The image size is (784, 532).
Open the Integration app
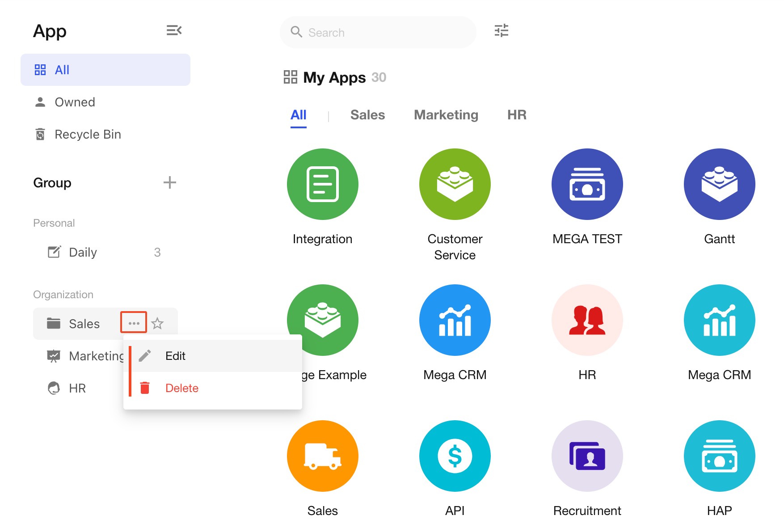322,184
